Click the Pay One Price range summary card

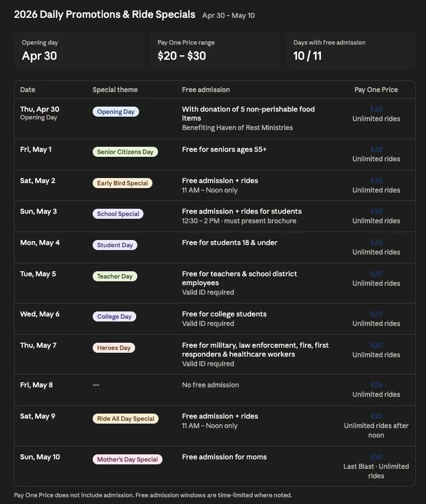(x=215, y=50)
